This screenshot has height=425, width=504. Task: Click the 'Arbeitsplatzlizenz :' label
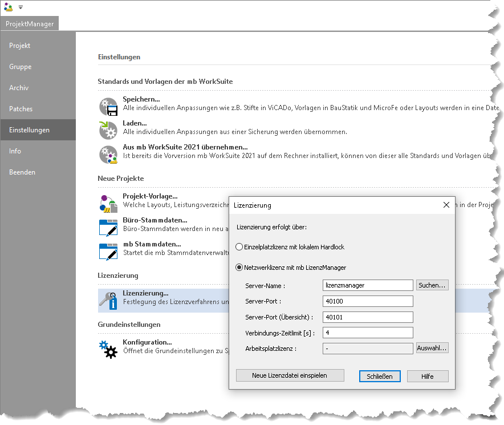[271, 349]
